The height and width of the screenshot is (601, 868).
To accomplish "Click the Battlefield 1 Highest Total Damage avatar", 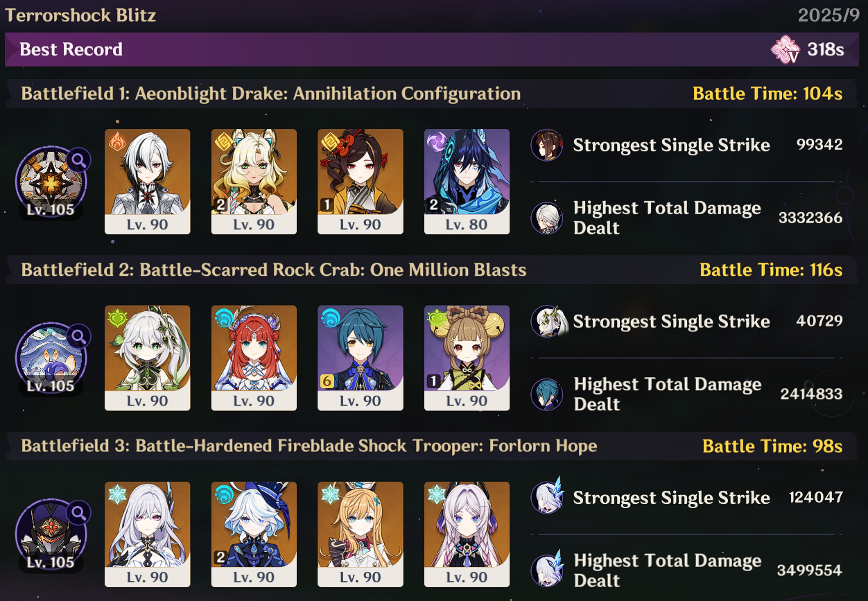I will [547, 218].
